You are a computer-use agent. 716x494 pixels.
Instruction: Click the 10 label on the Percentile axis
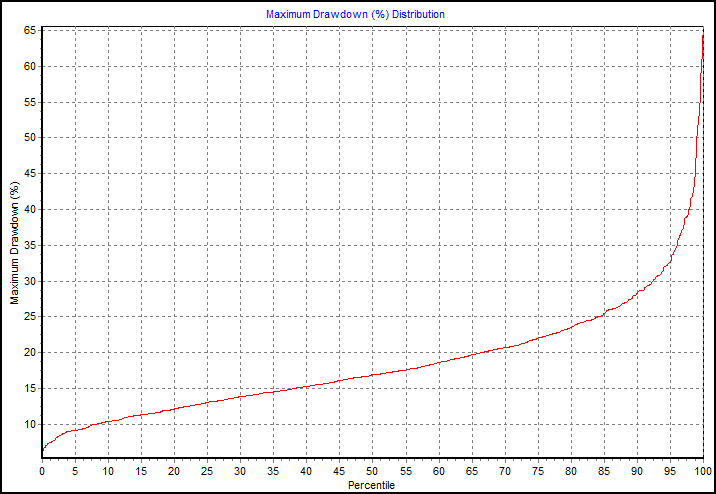tap(108, 471)
